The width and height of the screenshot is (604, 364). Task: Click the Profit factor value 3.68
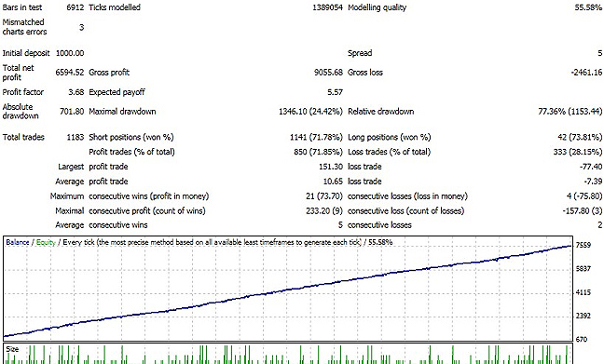click(x=75, y=92)
